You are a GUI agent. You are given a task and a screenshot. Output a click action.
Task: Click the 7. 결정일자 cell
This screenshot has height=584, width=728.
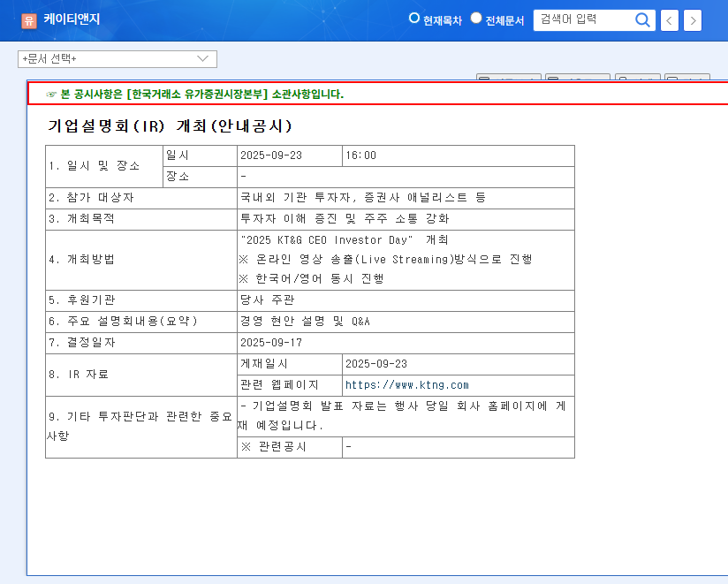point(141,343)
